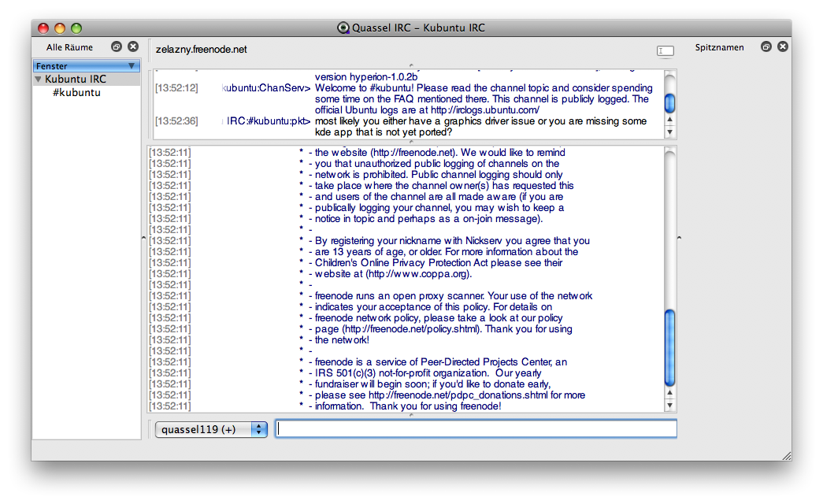Viewport: 823px width, 504px height.
Task: Click the timestamp "[13:52:12]"
Action: tap(176, 88)
